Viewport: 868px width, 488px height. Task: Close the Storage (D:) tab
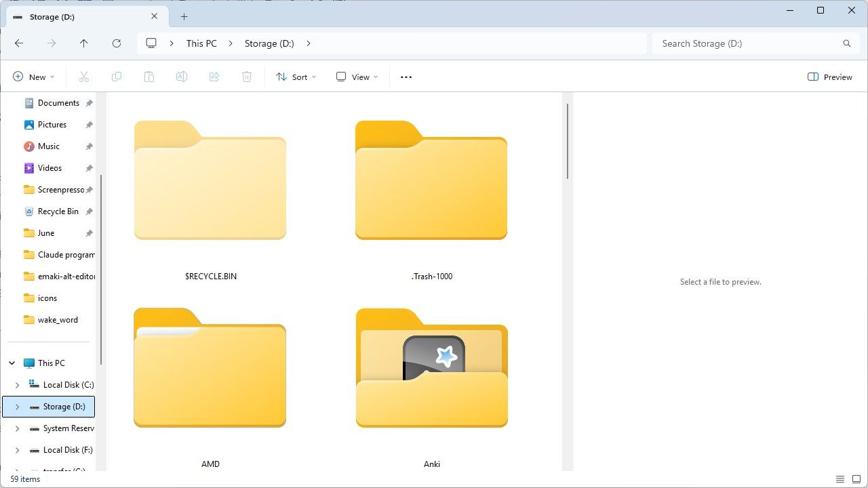(x=155, y=17)
